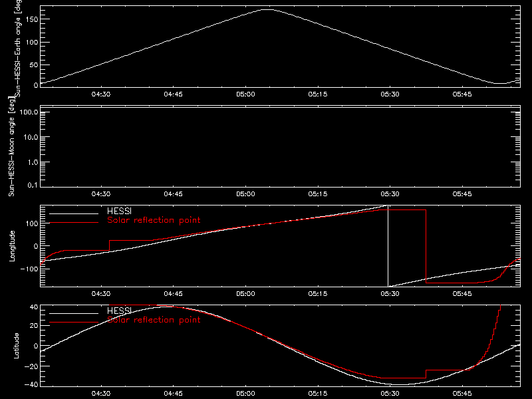The height and width of the screenshot is (399, 532).
Task: Click the 05:15 label under Earth angle plot
Action: 318,94
